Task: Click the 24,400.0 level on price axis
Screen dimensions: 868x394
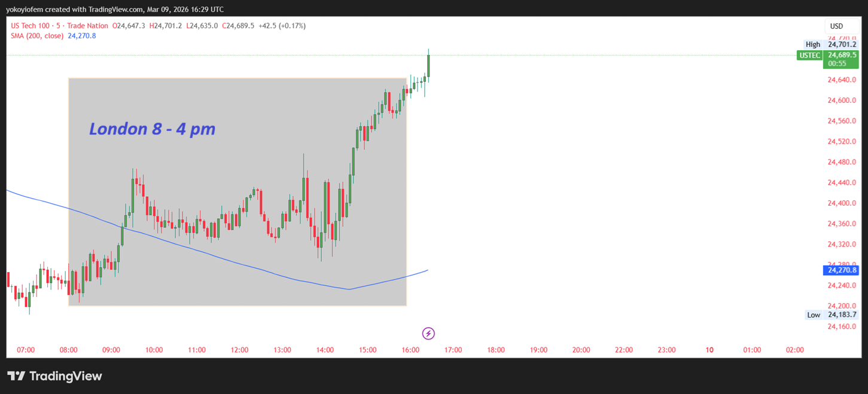Action: (842, 203)
